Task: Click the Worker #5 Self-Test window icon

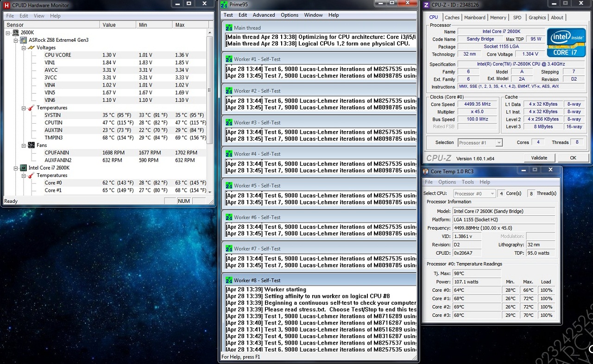Action: tap(229, 185)
